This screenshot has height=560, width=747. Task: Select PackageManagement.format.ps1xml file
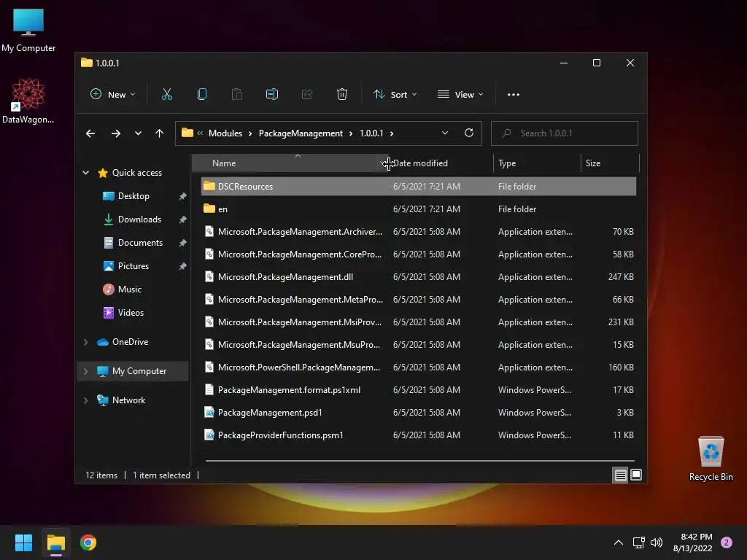pos(419,390)
